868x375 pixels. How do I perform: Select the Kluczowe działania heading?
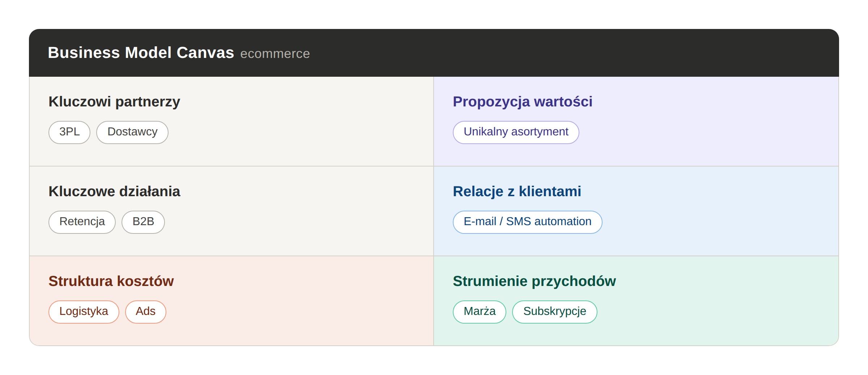click(x=114, y=191)
